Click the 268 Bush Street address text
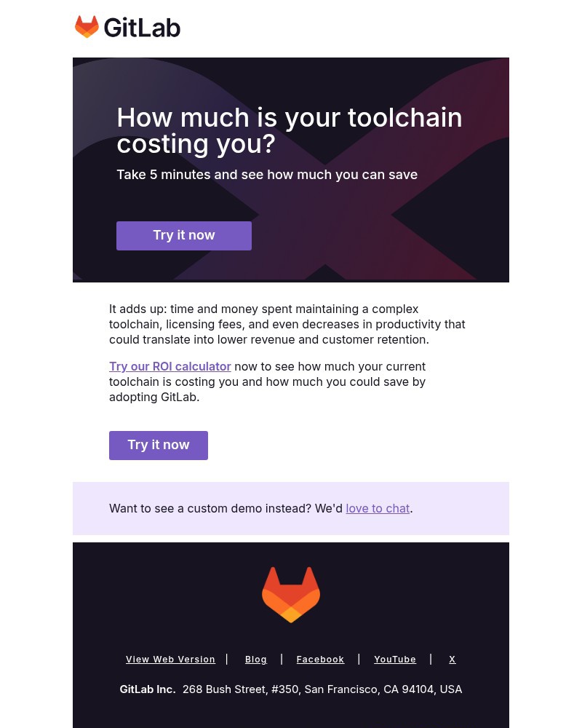This screenshot has width=582, height=728. click(322, 689)
